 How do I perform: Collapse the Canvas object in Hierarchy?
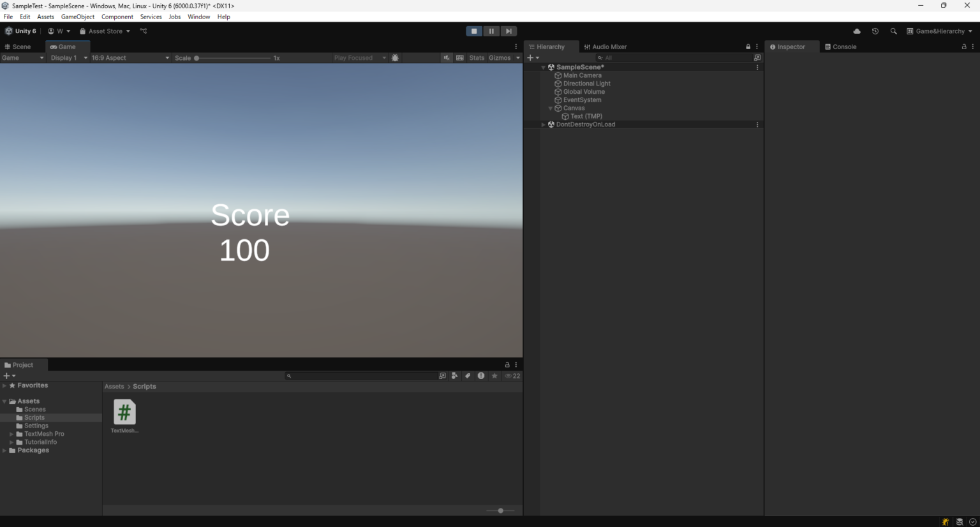point(550,108)
